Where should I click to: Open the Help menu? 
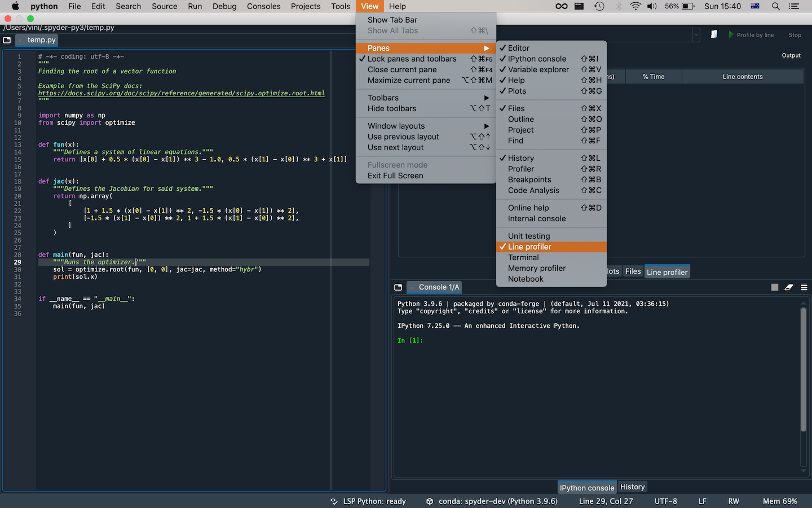[397, 6]
